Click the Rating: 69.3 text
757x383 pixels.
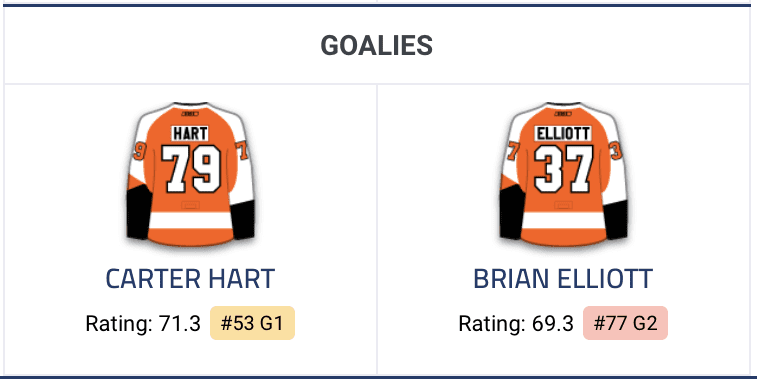pyautogui.click(x=516, y=323)
